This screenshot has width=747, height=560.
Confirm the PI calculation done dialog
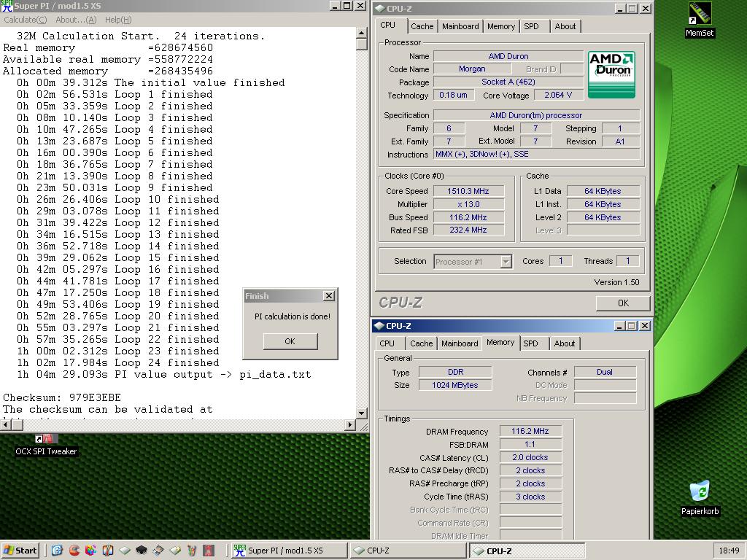point(290,341)
